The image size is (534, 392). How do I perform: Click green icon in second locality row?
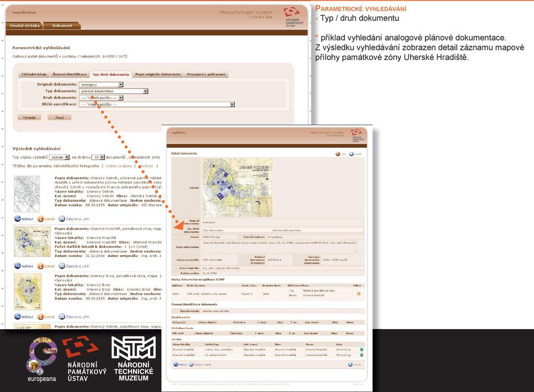(362, 355)
